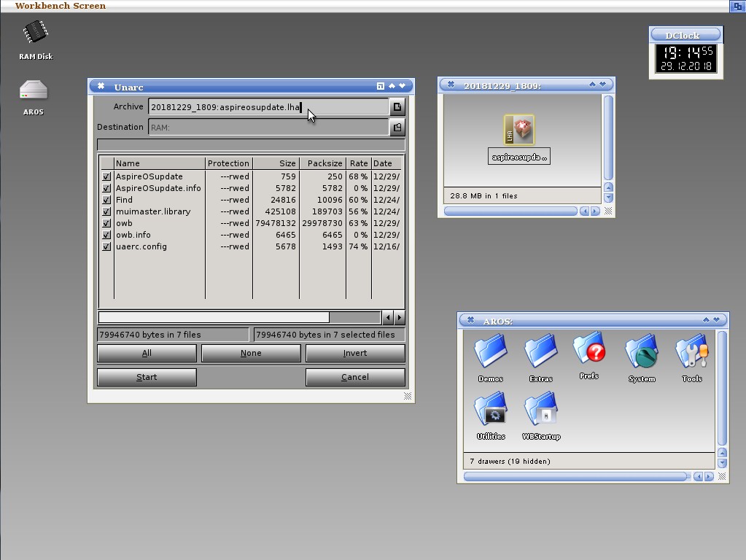Screen dimensions: 746x560
Task: Open drawer requester for Destination field
Action: (397, 128)
